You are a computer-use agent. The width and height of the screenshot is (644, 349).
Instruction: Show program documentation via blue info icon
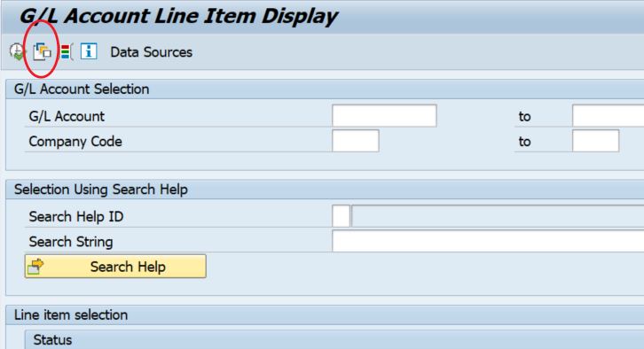point(89,51)
